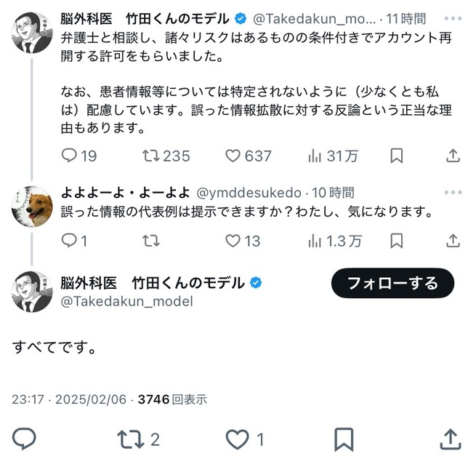Bookmark the ymddesukedo reply tweet
Image resolution: width=476 pixels, height=459 pixels.
pyautogui.click(x=396, y=241)
